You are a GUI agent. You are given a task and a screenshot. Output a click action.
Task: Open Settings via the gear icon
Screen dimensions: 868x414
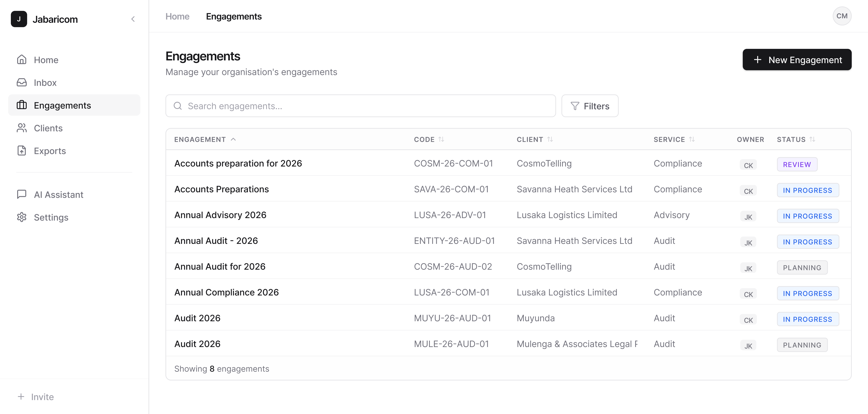[x=21, y=217]
